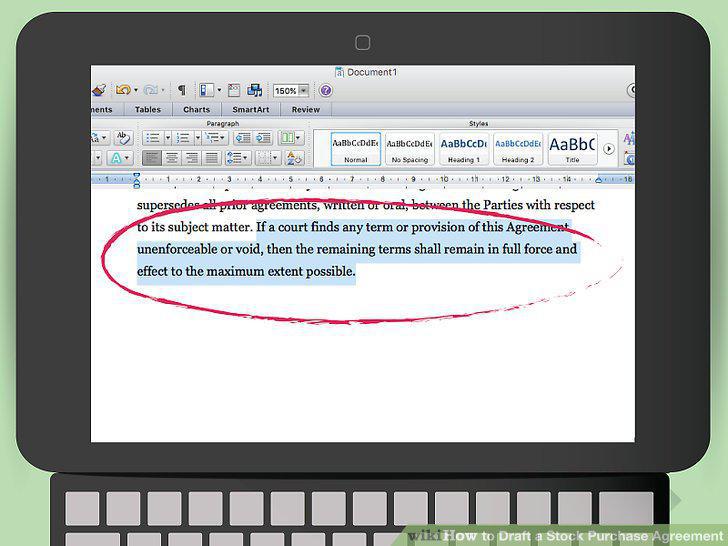Increase the paragraph indent
728x546 pixels.
tap(263, 138)
